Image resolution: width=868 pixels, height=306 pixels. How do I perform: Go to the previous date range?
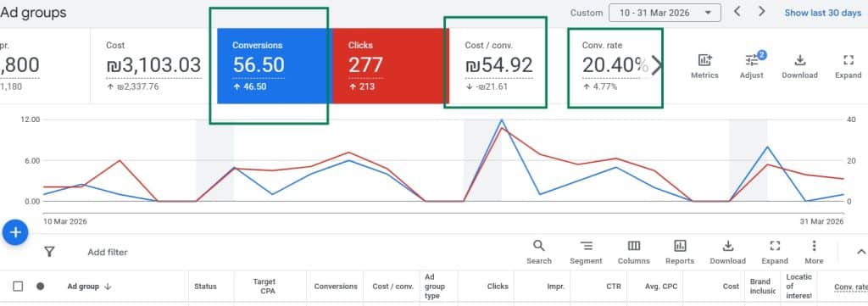pos(737,12)
